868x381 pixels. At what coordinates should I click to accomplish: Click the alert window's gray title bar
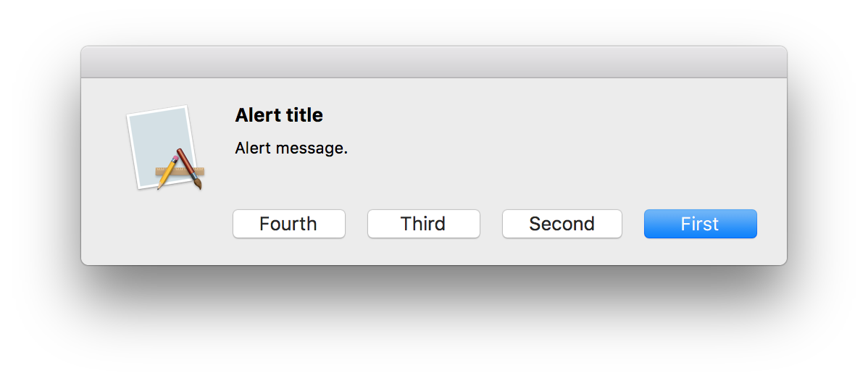[433, 62]
